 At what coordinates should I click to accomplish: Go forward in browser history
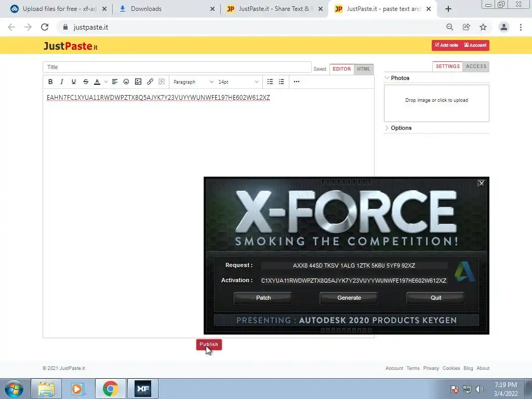(x=28, y=27)
